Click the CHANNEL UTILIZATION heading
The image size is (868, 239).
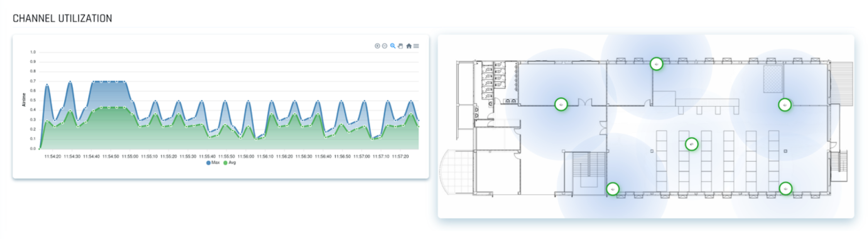tap(62, 19)
